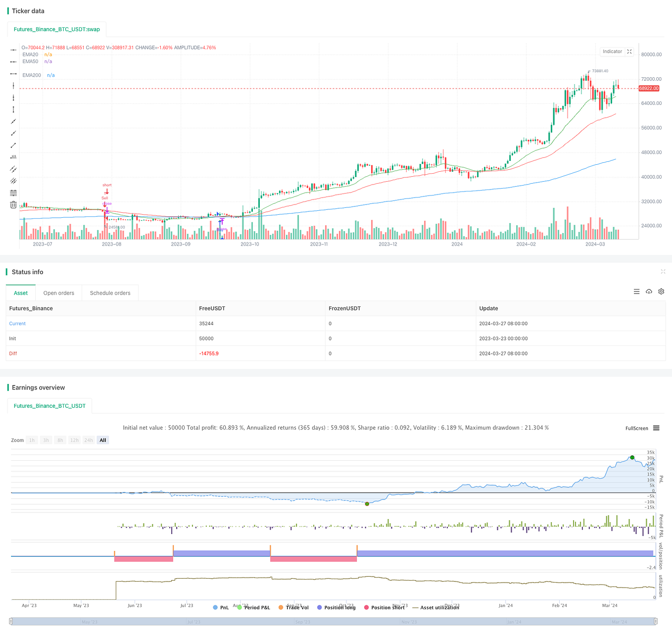Delete drawings using the trash icon
The height and width of the screenshot is (637, 672).
[13, 204]
